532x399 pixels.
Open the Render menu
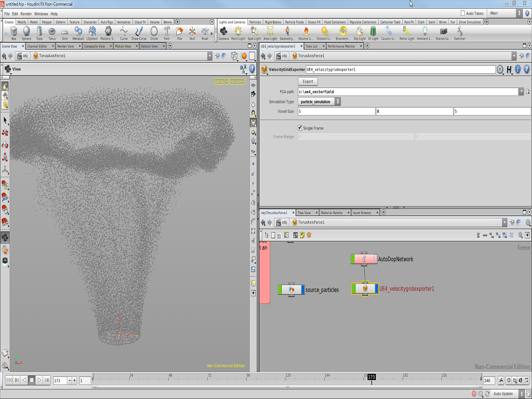click(x=26, y=14)
